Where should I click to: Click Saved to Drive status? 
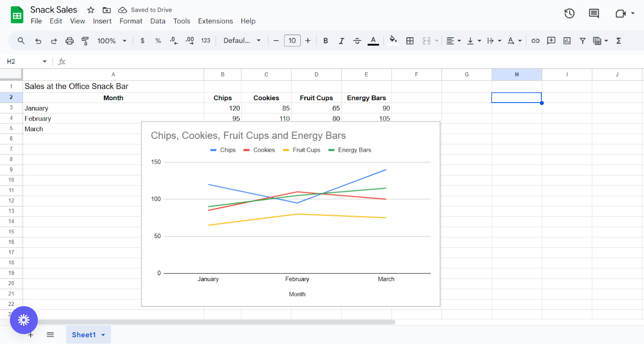[145, 10]
